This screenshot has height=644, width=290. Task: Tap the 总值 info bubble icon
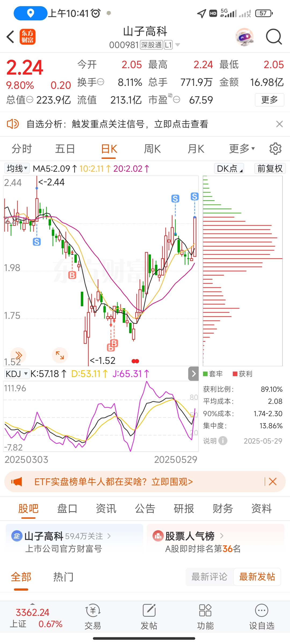point(30,100)
